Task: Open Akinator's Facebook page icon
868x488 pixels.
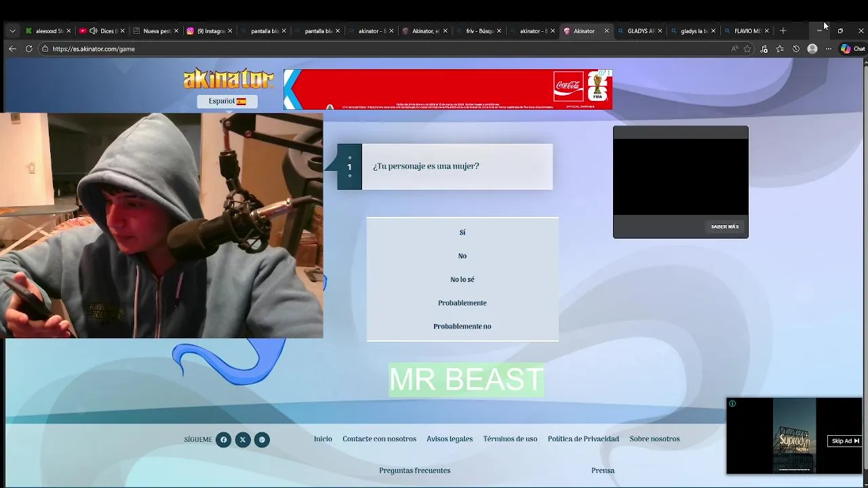Action: (x=223, y=440)
